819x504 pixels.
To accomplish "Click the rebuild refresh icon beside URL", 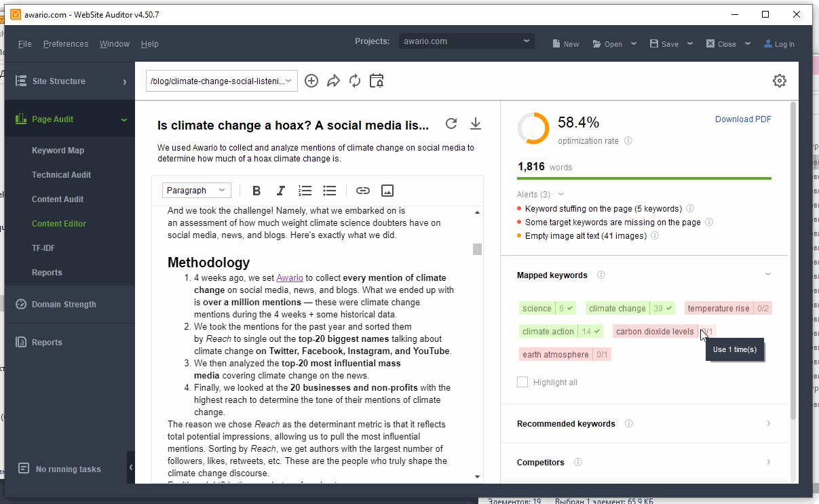I will (x=355, y=81).
